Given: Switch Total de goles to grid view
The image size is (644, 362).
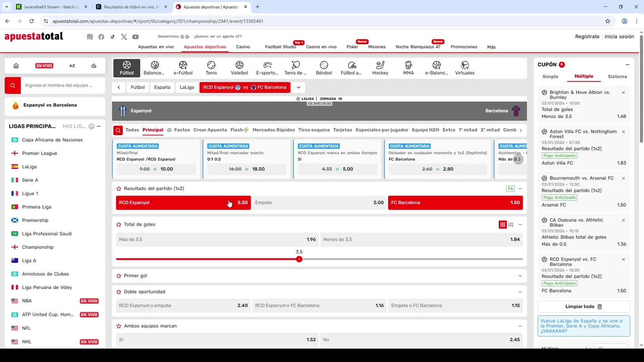Looking at the screenshot, I should pos(502,225).
